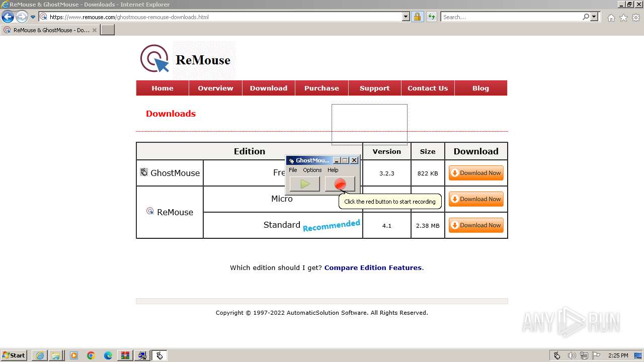This screenshot has width=644, height=362.
Task: Click the Search input box
Action: 511,17
